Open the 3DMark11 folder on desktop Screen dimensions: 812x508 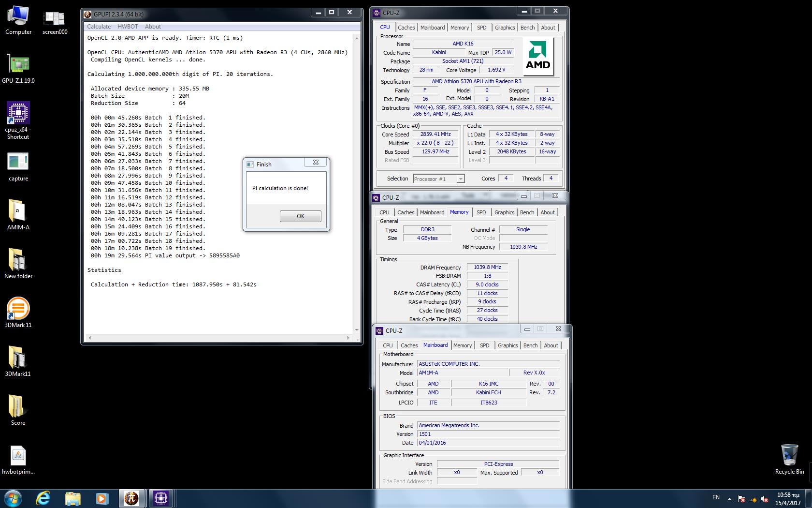tap(18, 362)
